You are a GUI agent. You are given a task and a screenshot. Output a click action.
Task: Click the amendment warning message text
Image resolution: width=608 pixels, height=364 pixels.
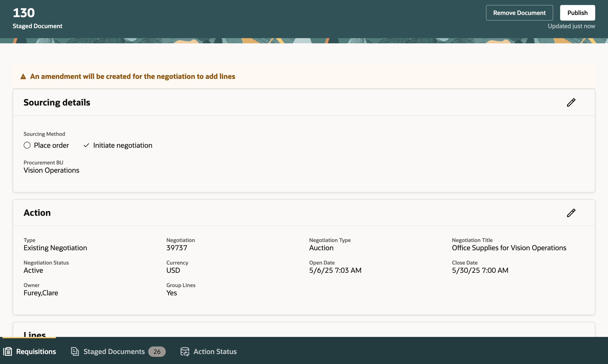132,76
